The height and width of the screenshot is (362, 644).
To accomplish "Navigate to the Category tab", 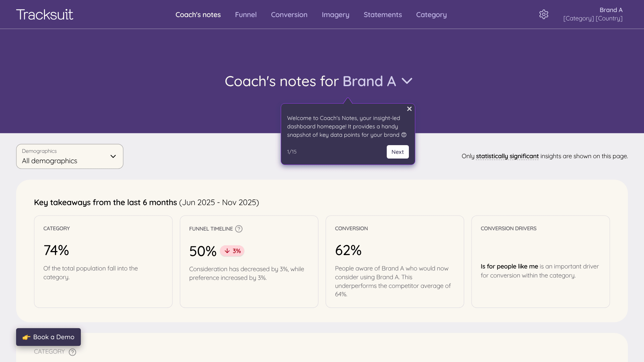I will click(x=431, y=15).
